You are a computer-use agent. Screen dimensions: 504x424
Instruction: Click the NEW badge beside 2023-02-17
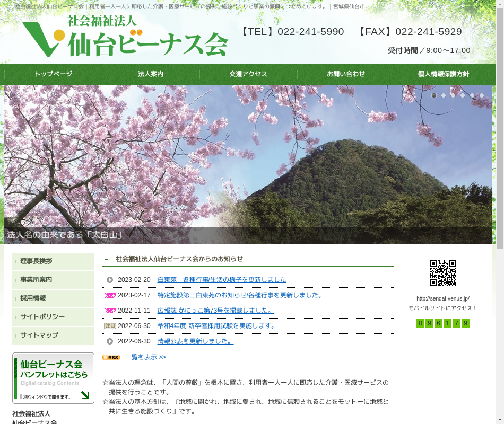coord(110,295)
